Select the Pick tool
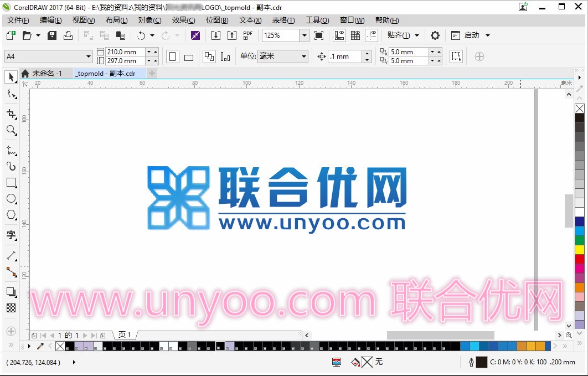The height and width of the screenshot is (376, 588). click(11, 77)
